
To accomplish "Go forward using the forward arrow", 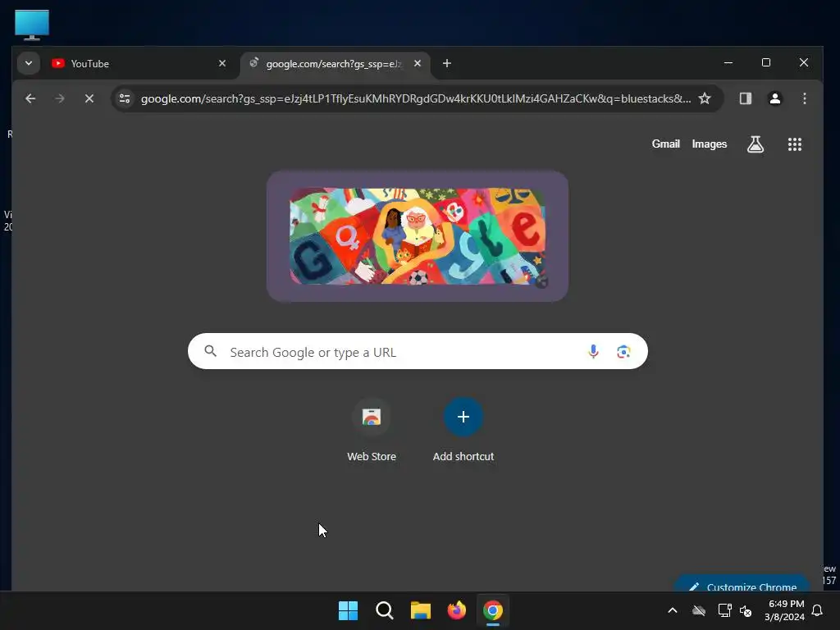I will (x=59, y=98).
